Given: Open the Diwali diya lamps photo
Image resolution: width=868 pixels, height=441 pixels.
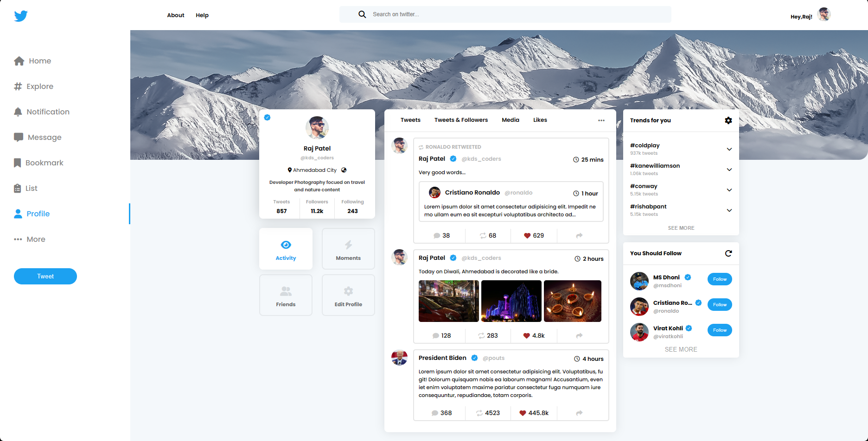Looking at the screenshot, I should coord(572,301).
